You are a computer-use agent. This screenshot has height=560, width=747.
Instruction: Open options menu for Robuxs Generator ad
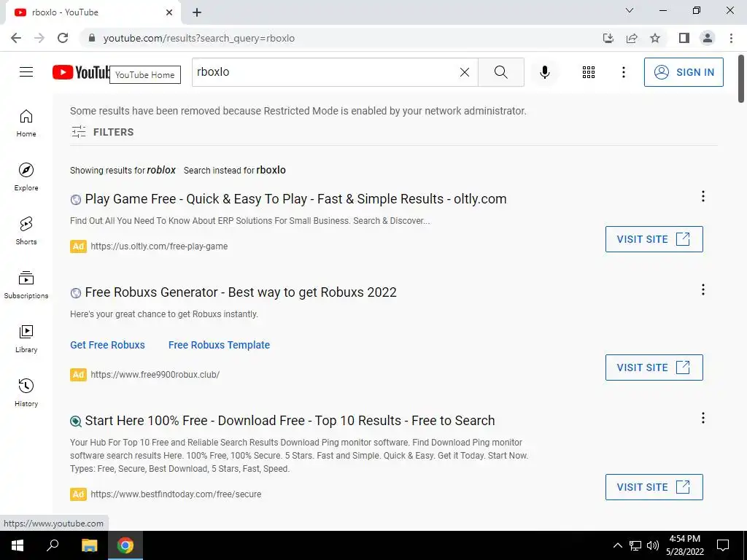pyautogui.click(x=703, y=289)
